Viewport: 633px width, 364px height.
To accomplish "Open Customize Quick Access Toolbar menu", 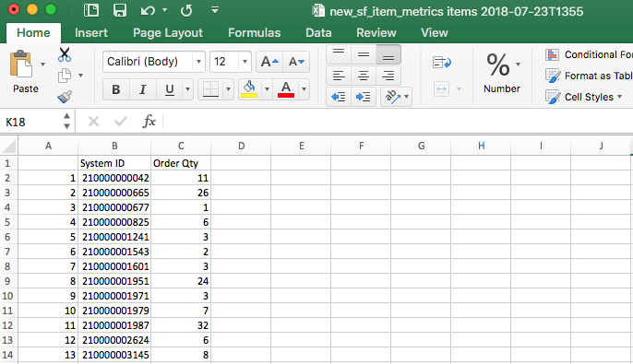I will (215, 10).
